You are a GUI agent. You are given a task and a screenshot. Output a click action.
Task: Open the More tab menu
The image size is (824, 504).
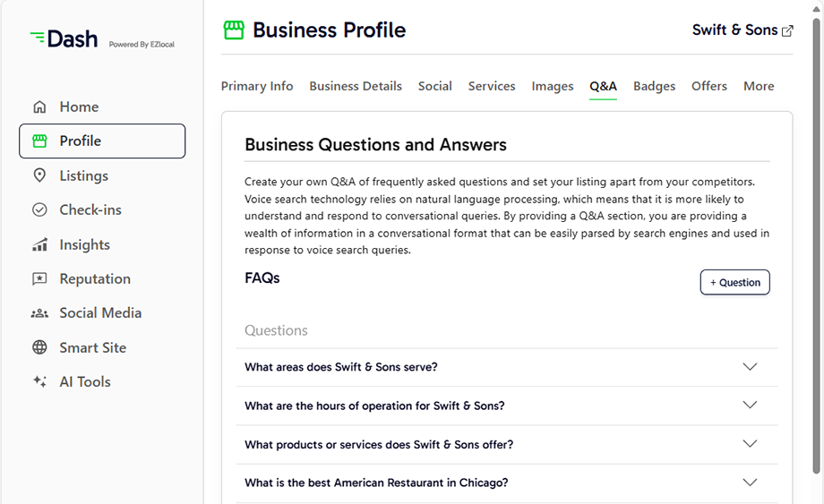pyautogui.click(x=759, y=86)
